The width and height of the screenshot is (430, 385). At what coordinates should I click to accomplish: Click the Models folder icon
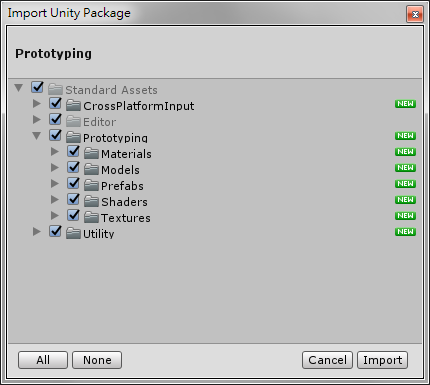click(x=91, y=169)
